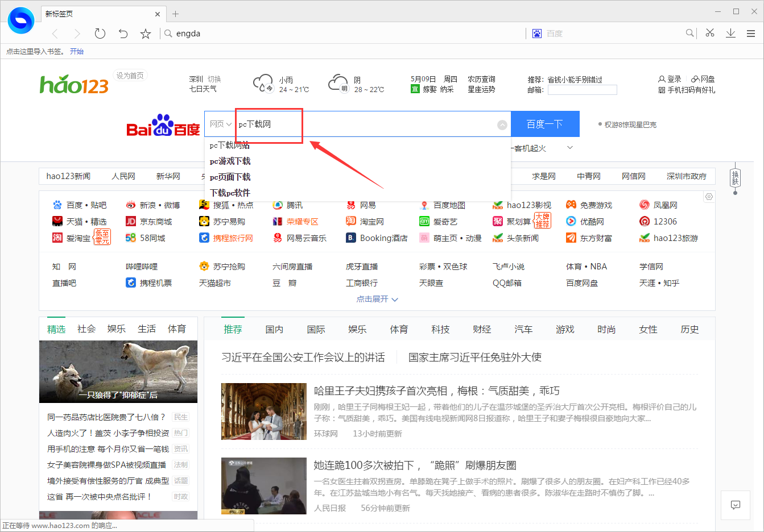Open the browser hamburger menu
The width and height of the screenshot is (764, 532).
coord(751,34)
